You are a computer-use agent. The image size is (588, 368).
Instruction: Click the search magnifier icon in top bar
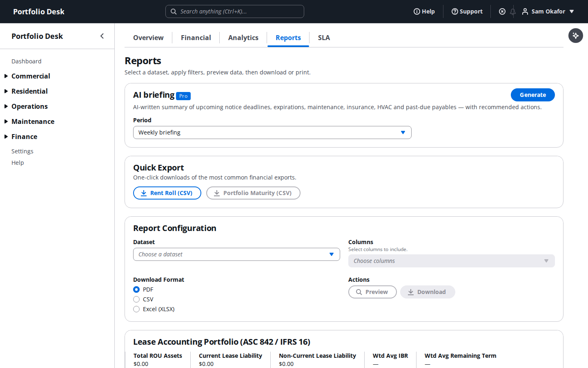[174, 11]
